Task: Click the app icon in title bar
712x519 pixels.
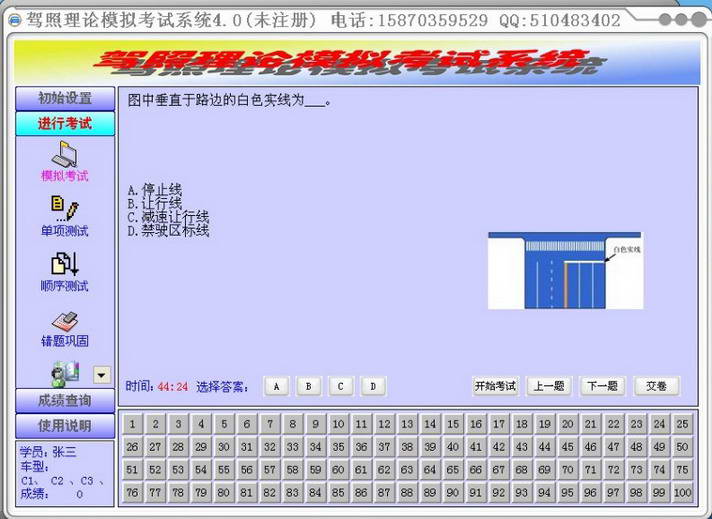Action: coord(15,20)
